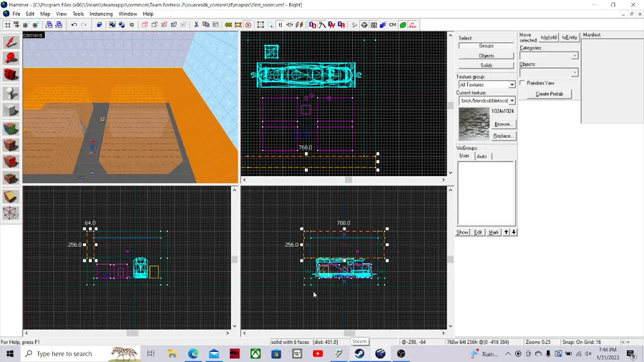Image resolution: width=644 pixels, height=362 pixels.
Task: Click the Paste icon in the toolbar
Action: (x=215, y=24)
